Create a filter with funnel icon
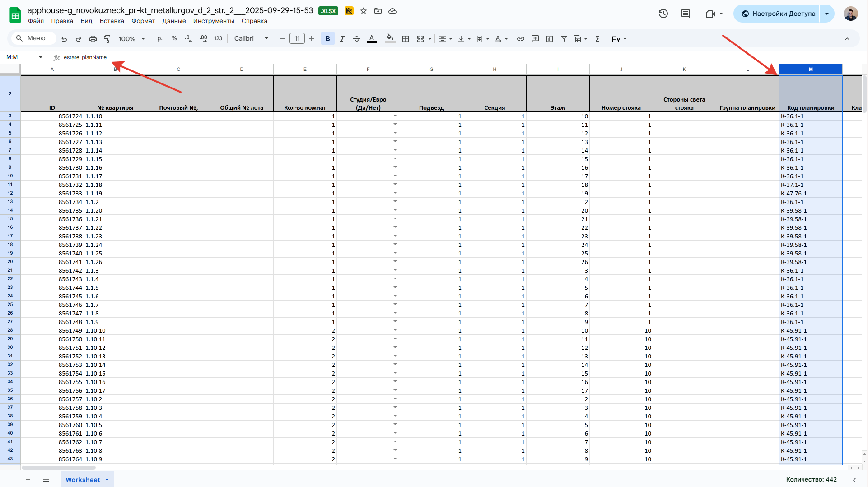 click(x=564, y=39)
